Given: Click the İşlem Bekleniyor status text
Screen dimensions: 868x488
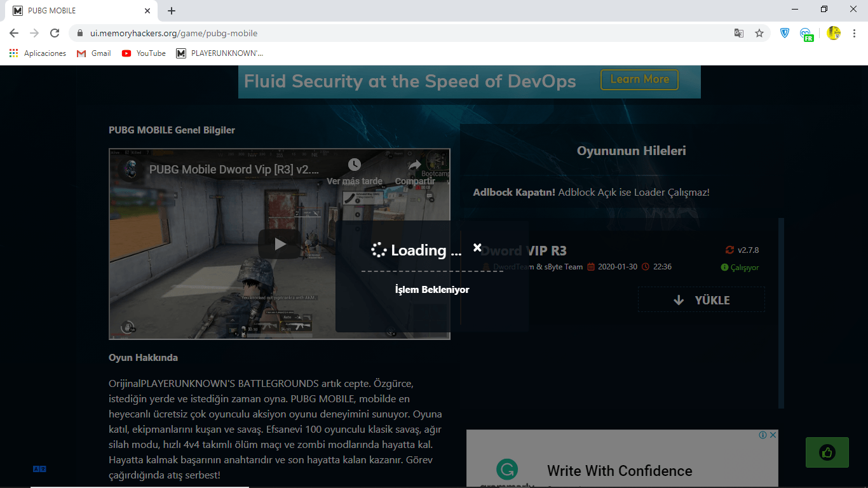Looking at the screenshot, I should click(432, 290).
